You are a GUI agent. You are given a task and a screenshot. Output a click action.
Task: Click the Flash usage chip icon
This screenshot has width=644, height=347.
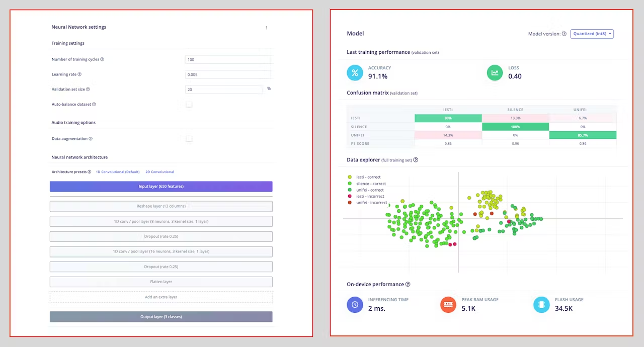pos(541,304)
